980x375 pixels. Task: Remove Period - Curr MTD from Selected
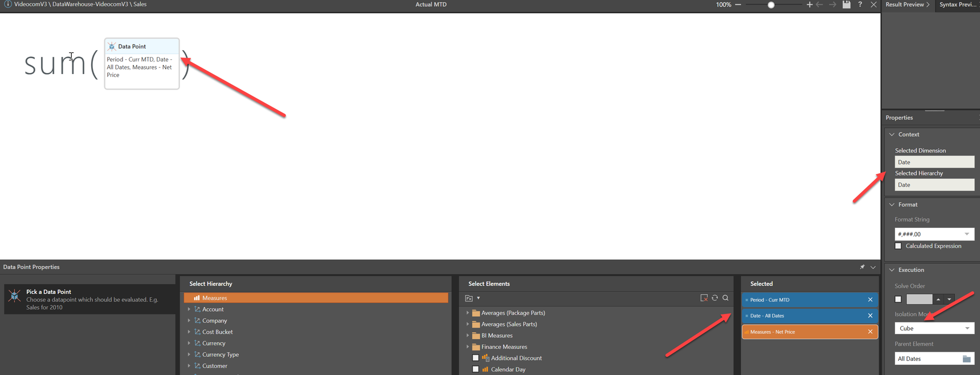pos(870,300)
